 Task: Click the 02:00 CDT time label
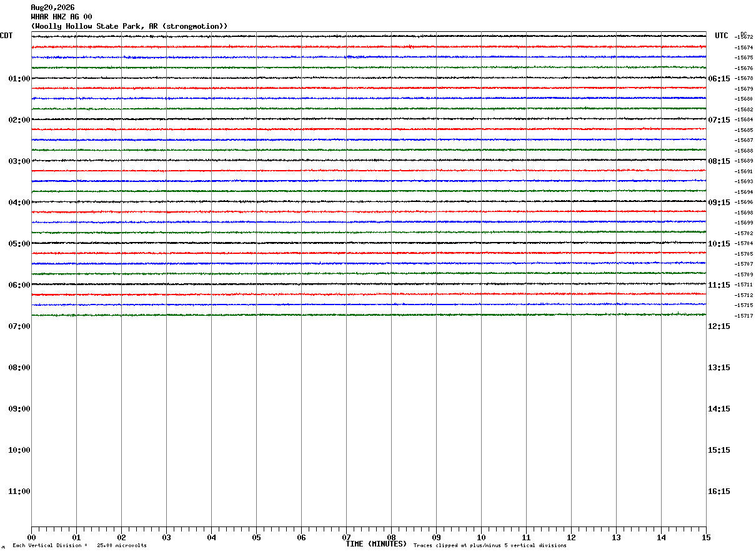[x=19, y=120]
